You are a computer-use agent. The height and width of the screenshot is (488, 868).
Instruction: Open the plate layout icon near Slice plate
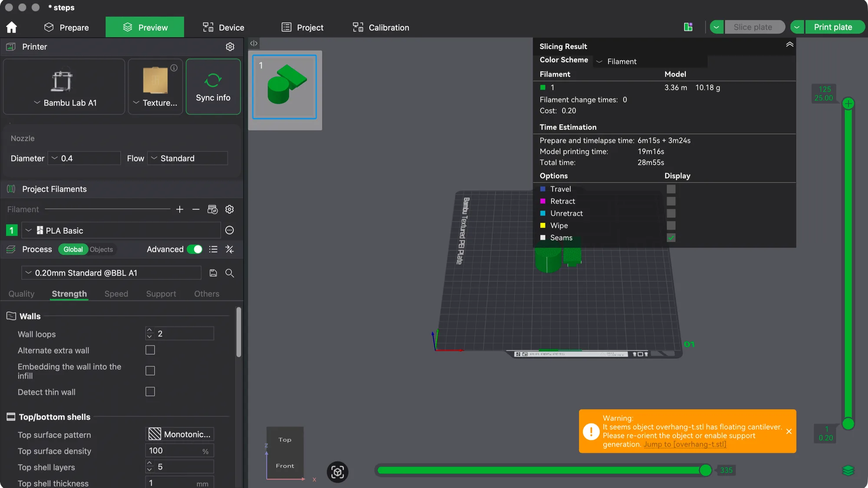[688, 27]
